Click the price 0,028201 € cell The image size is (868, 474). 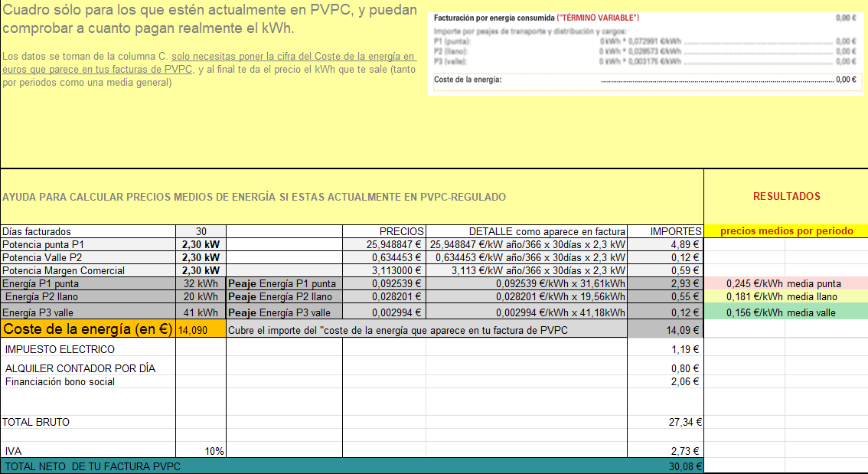coord(384,297)
